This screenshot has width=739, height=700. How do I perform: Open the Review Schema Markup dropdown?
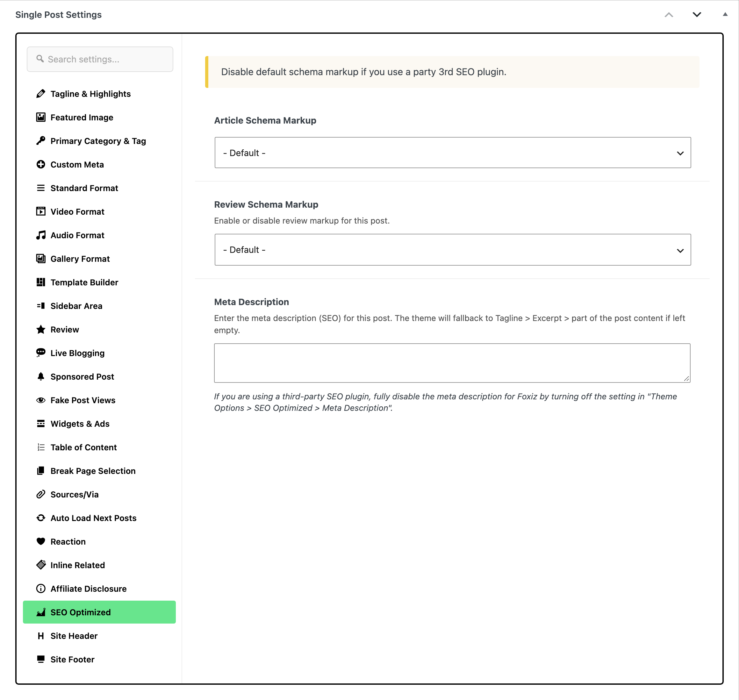tap(452, 250)
